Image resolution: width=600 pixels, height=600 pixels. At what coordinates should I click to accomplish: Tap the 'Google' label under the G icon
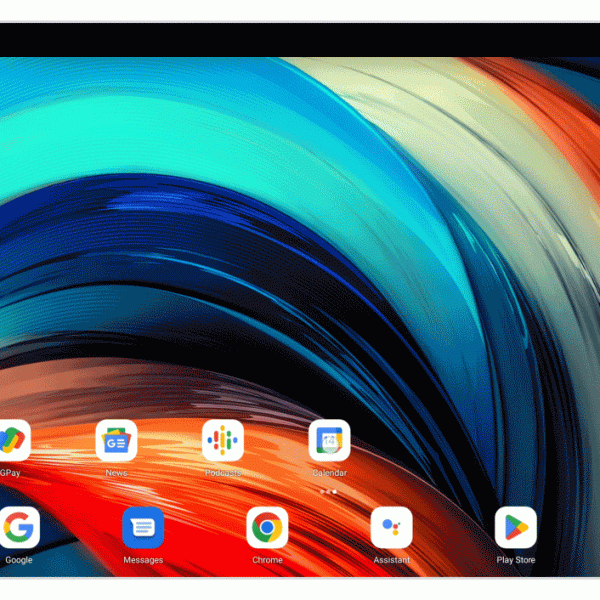point(19,560)
